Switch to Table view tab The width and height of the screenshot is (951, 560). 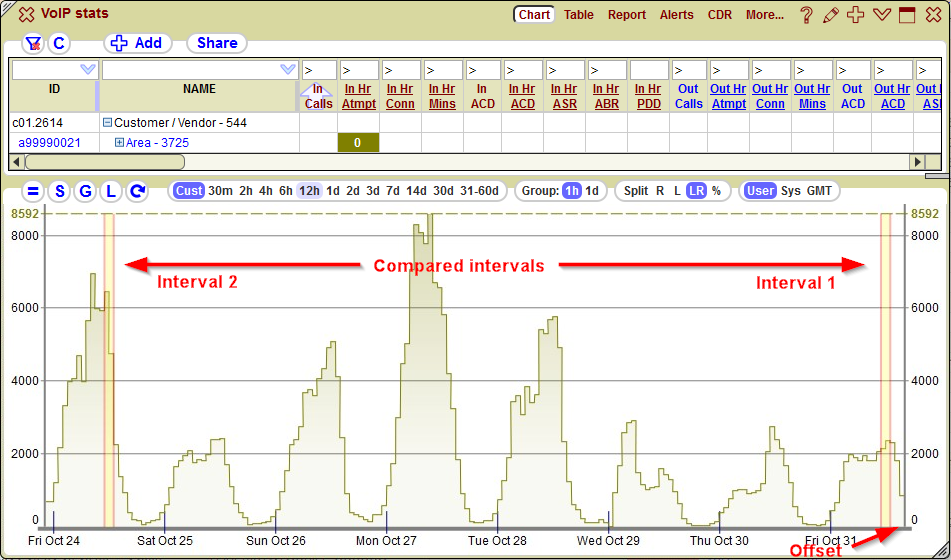coord(579,15)
